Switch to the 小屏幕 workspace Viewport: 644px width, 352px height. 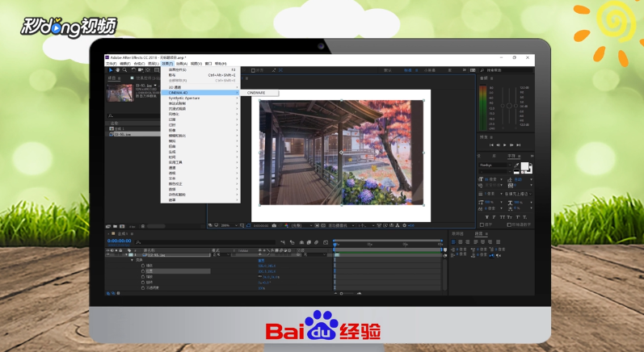tap(430, 70)
